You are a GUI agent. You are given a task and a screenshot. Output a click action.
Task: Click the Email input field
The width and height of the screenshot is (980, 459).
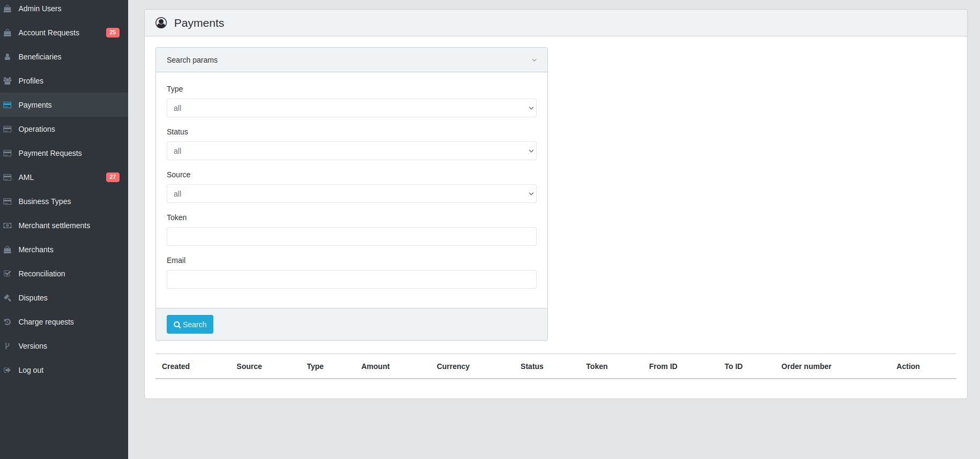pos(352,280)
